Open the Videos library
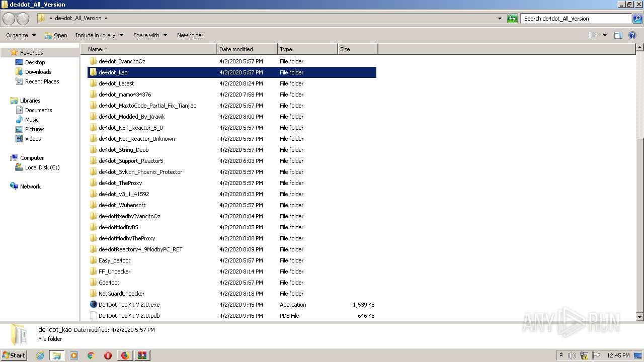 (x=33, y=139)
